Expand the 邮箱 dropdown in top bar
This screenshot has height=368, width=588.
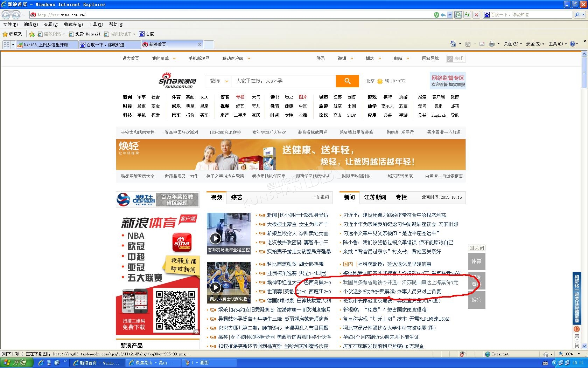coord(408,59)
